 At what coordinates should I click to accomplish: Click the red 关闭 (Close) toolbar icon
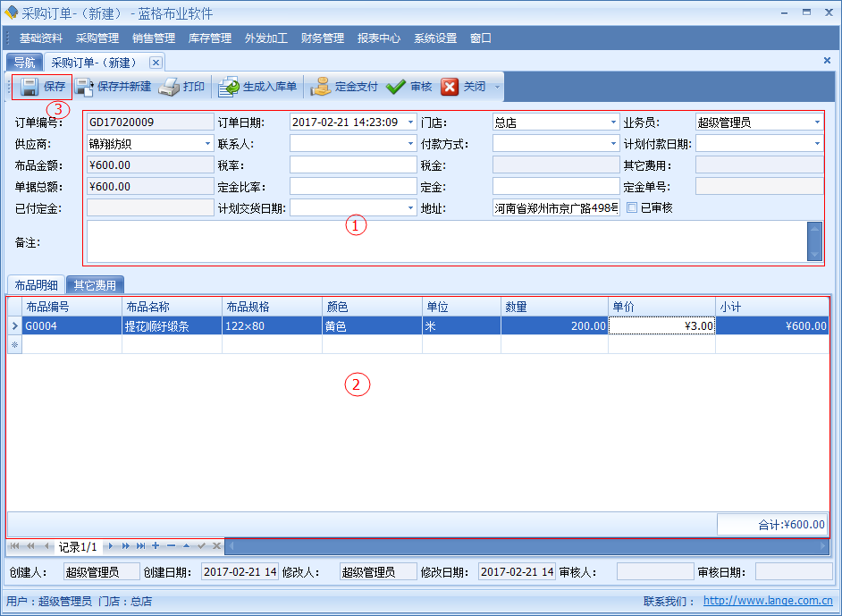tap(450, 87)
